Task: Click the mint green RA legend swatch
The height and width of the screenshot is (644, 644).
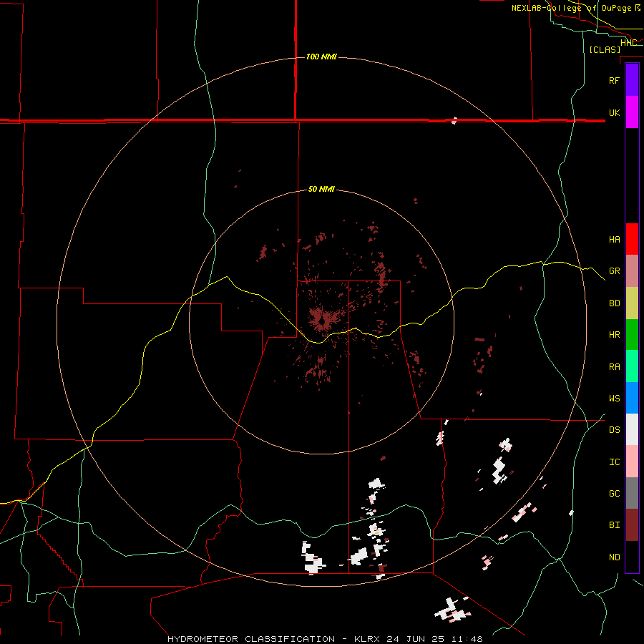Action: click(632, 366)
